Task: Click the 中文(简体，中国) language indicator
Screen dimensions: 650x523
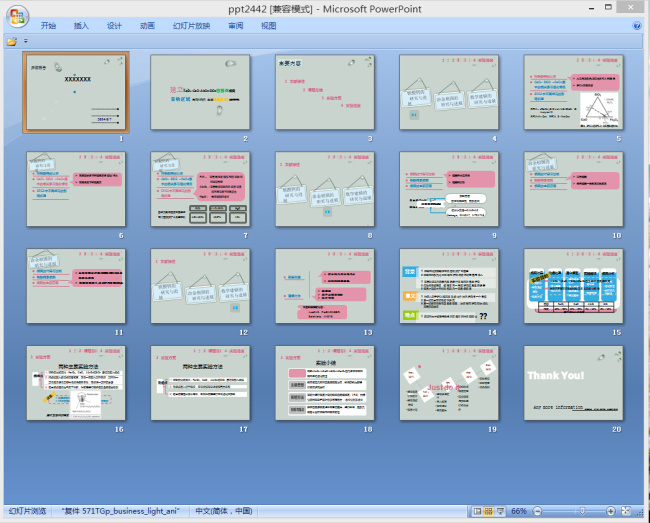Action: tap(224, 511)
